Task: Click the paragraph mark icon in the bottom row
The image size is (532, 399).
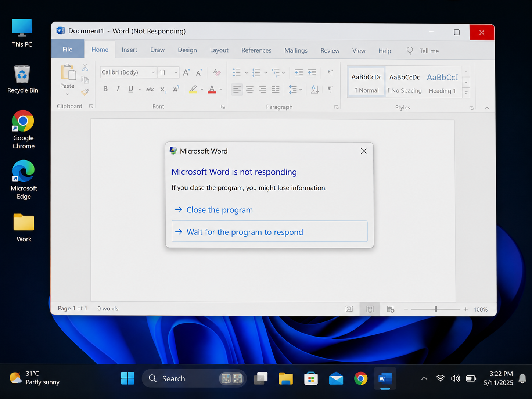Action: 330,89
